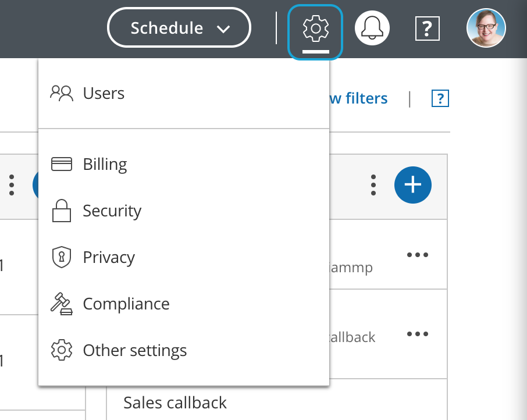Click the help question mark in header

427,28
